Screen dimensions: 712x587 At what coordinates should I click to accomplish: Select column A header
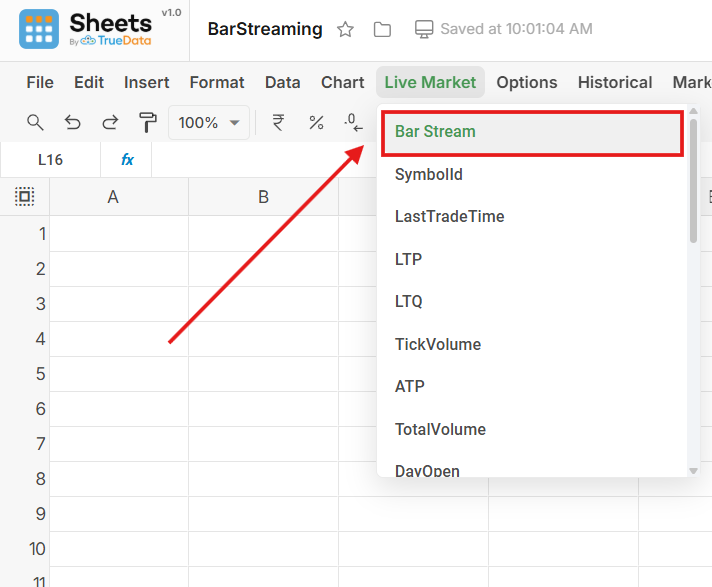(119, 197)
